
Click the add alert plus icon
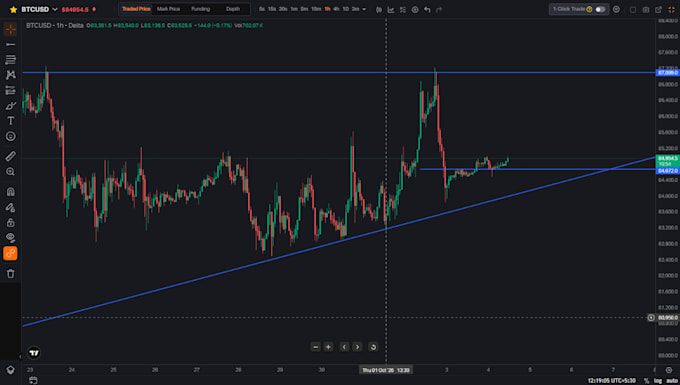[415, 10]
